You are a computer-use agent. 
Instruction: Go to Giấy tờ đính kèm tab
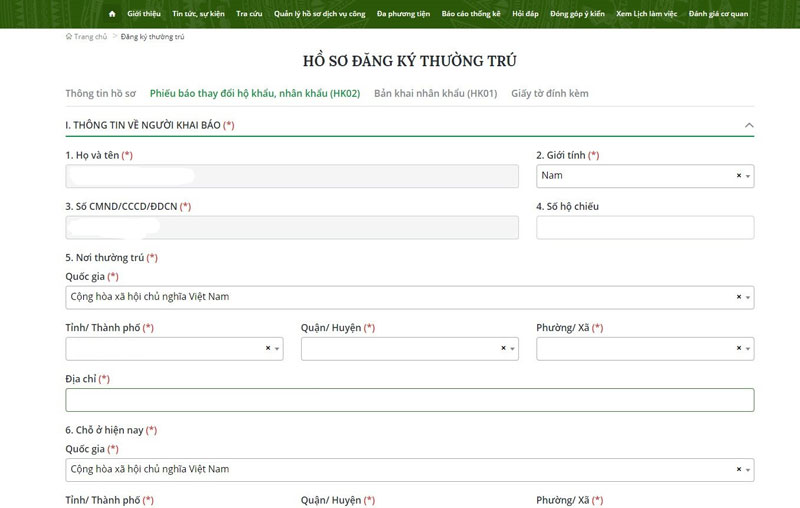coord(549,93)
